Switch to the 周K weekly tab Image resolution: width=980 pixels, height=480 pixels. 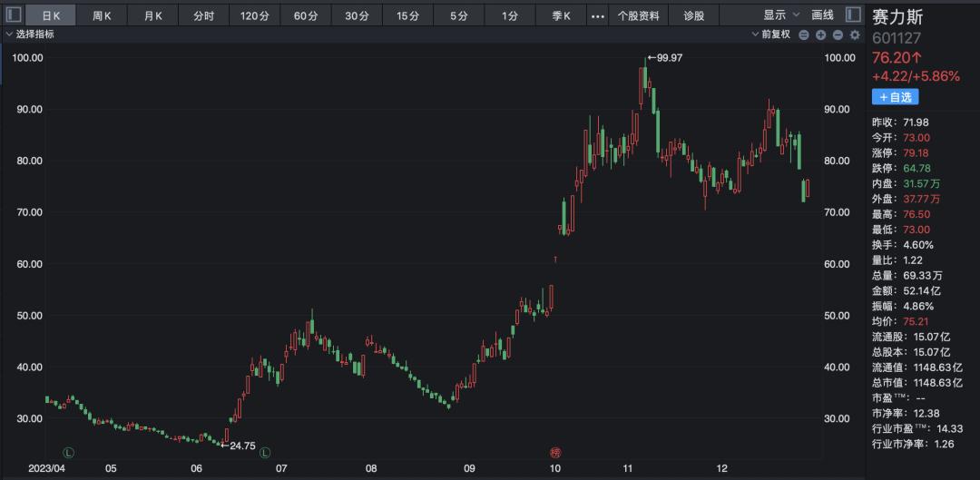[x=102, y=15]
